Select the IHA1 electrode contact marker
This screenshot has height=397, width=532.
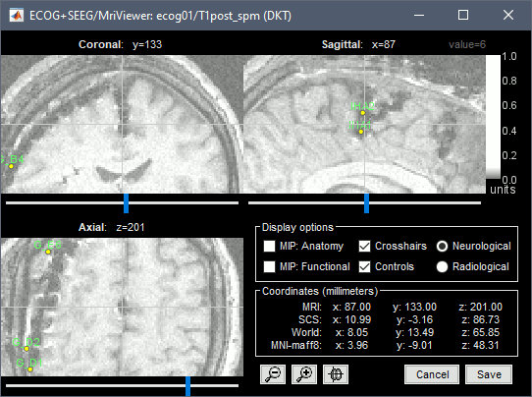360,132
